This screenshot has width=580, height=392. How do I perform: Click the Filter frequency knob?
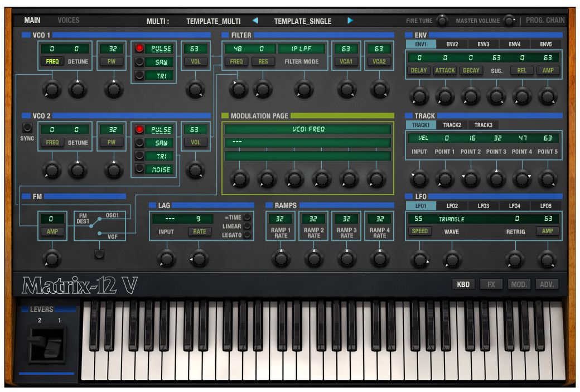tap(238, 89)
